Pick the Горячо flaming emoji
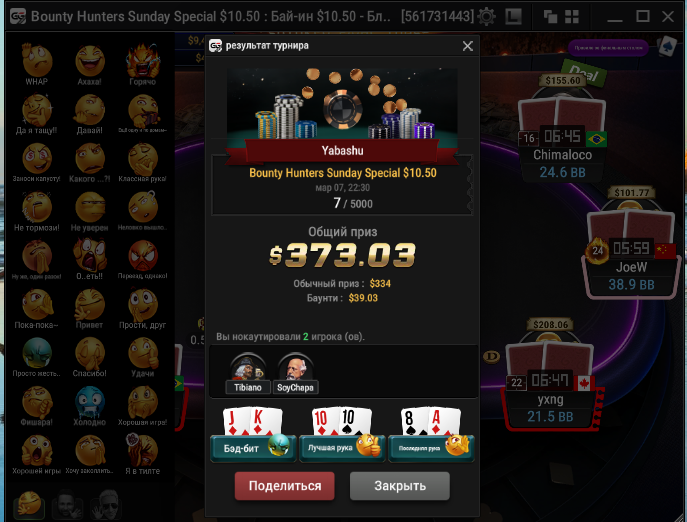This screenshot has width=687, height=522. [x=143, y=64]
